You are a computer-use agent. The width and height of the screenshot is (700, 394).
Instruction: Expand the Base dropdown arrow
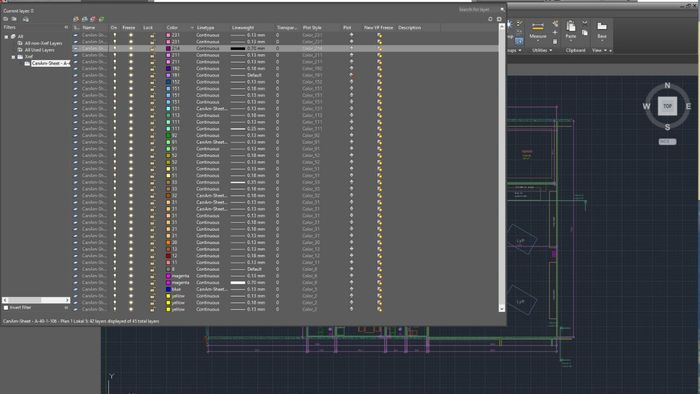[602, 41]
